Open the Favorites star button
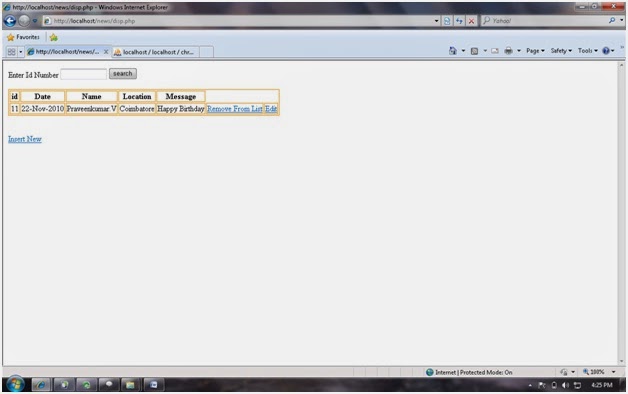Image resolution: width=628 pixels, height=394 pixels. [23, 37]
